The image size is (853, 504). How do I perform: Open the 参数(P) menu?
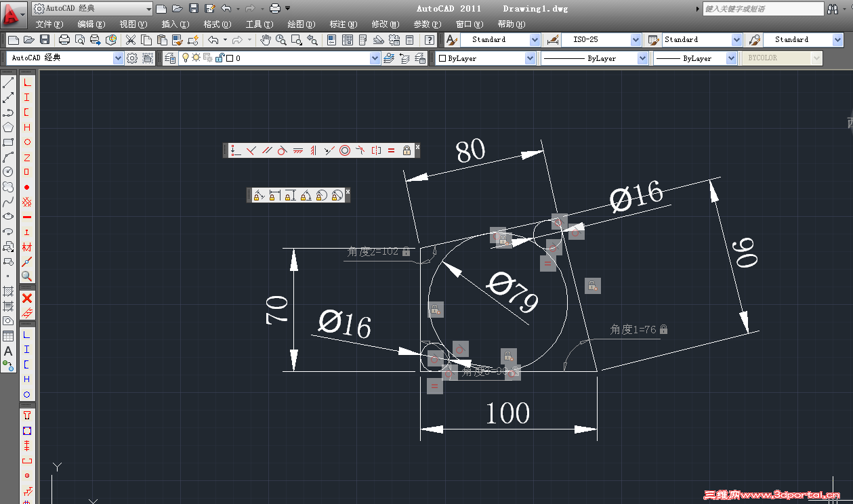(x=428, y=24)
